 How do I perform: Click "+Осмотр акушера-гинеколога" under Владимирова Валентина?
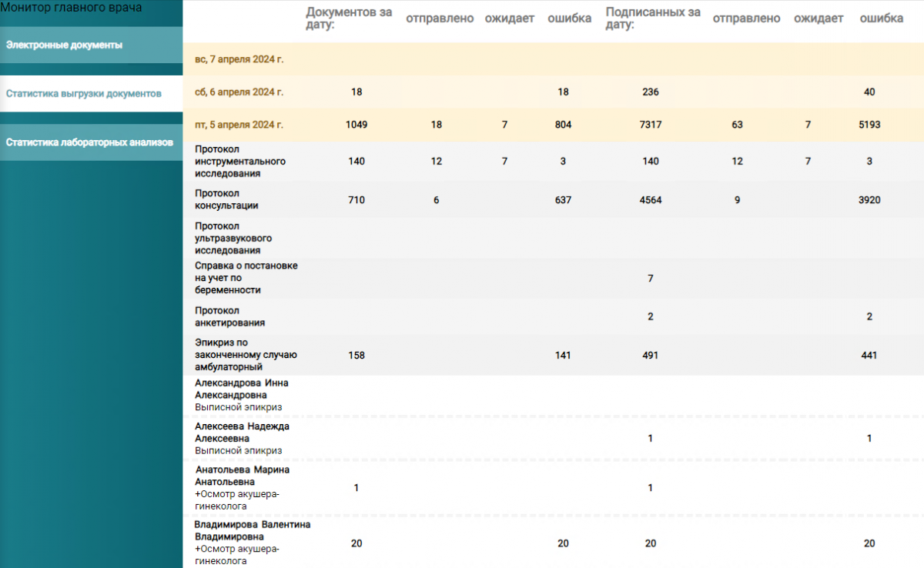point(237,556)
